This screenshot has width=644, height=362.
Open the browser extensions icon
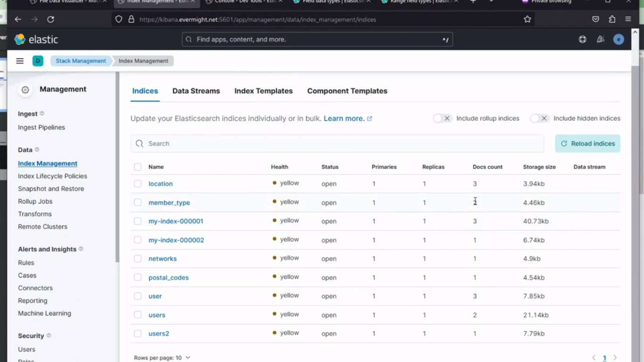coord(612,19)
